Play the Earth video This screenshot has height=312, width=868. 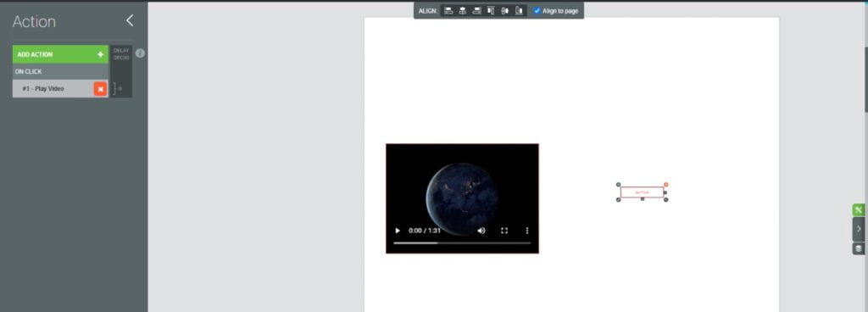coord(398,231)
